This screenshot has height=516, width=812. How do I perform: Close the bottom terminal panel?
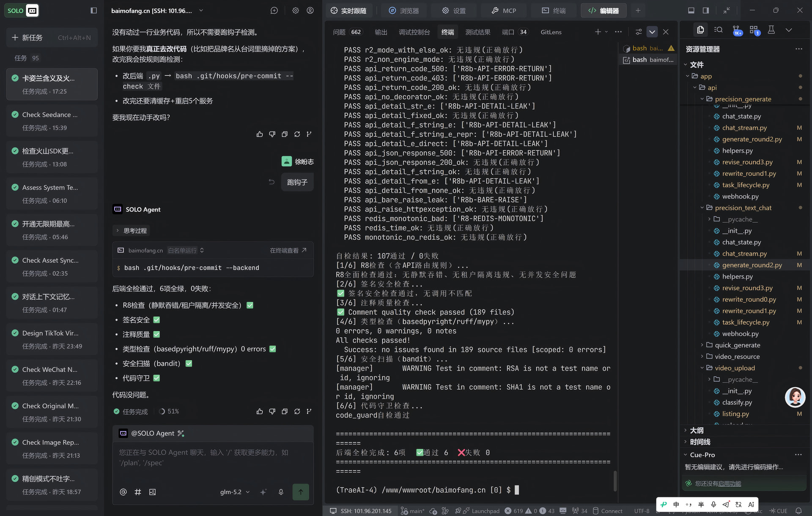(666, 32)
